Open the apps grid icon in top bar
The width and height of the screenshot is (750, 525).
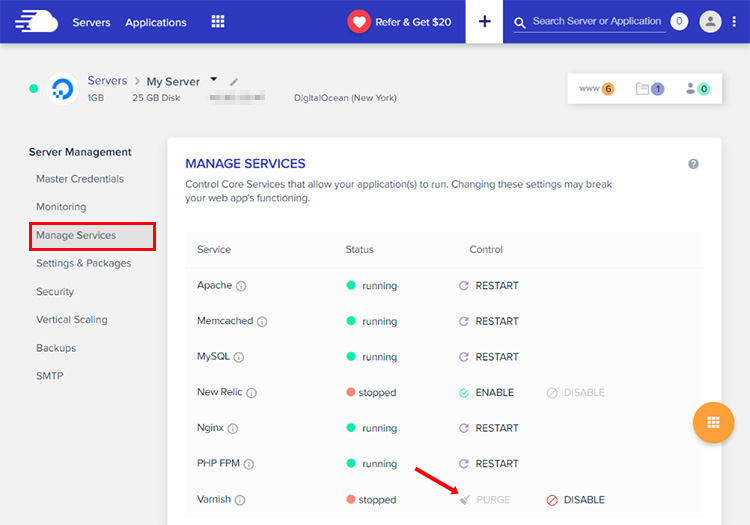pos(218,22)
